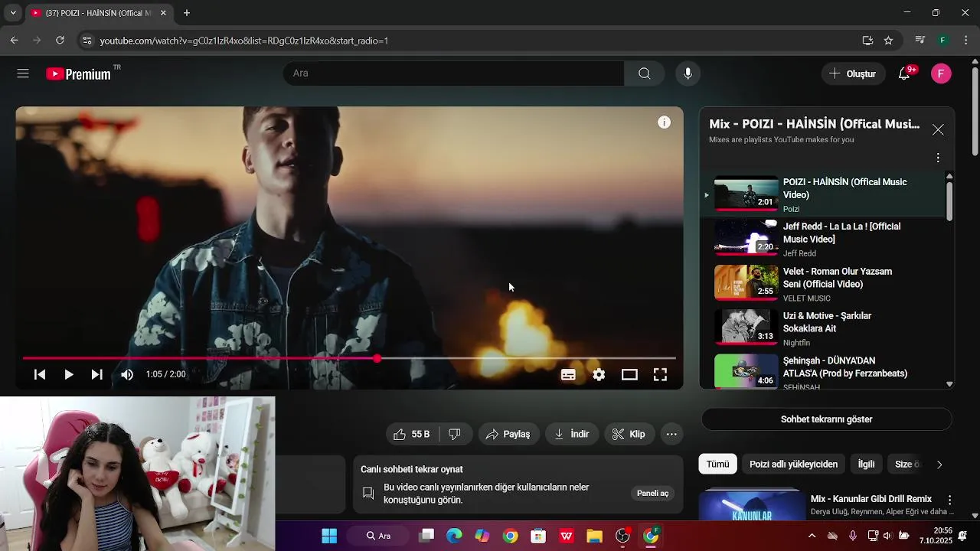Open Chrome profile F button
The width and height of the screenshot is (980, 551).
click(x=943, y=41)
